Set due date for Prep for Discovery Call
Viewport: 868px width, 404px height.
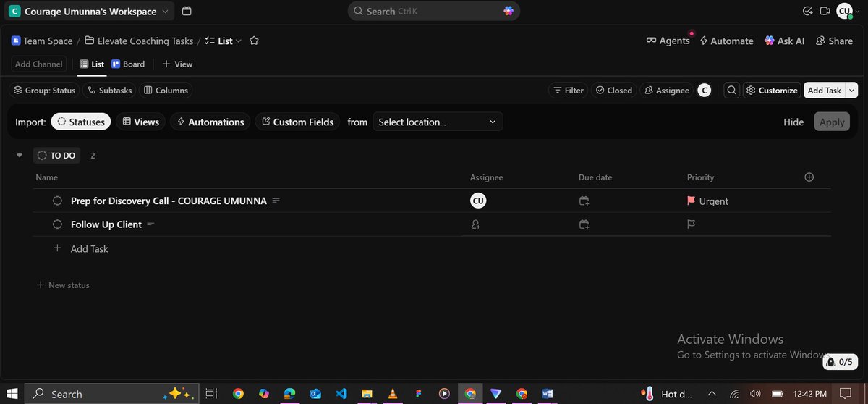point(584,201)
